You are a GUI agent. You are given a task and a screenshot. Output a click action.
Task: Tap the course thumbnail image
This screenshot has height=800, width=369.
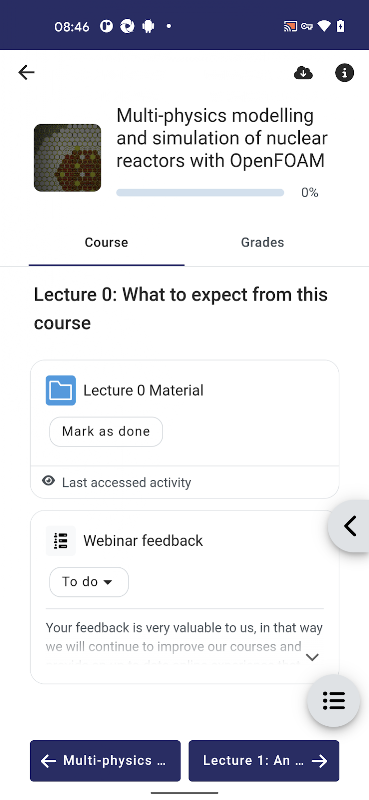pyautogui.click(x=67, y=158)
